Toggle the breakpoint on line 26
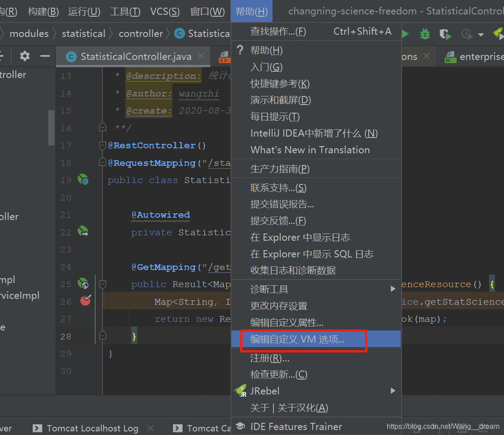 85,301
